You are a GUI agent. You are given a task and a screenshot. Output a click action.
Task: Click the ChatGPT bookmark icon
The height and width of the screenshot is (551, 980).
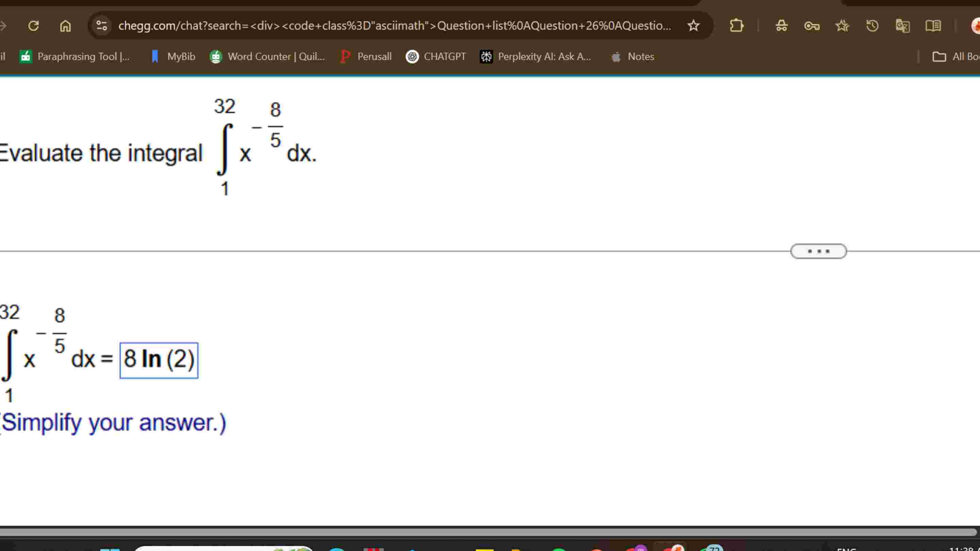coord(412,56)
